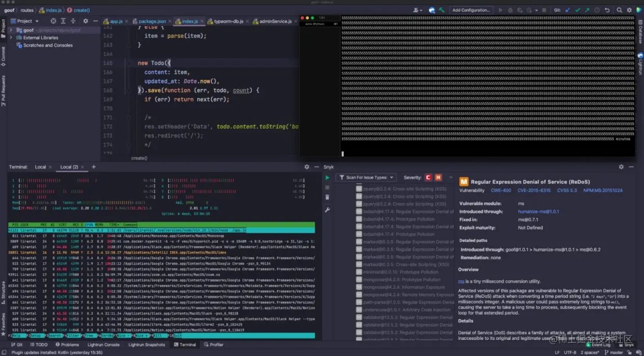644x356 pixels.
Task: Toggle the read-only lock in status bar
Action: tap(629, 352)
